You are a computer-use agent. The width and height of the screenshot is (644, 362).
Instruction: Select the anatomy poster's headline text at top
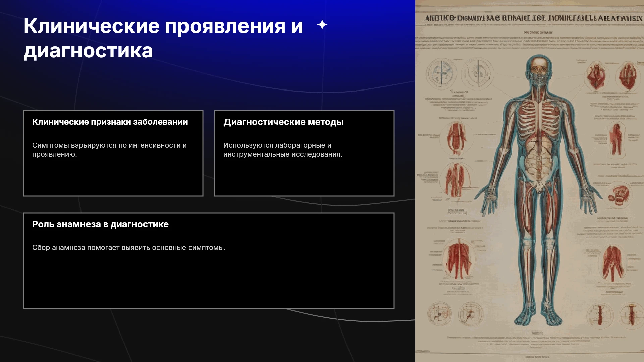(533, 18)
